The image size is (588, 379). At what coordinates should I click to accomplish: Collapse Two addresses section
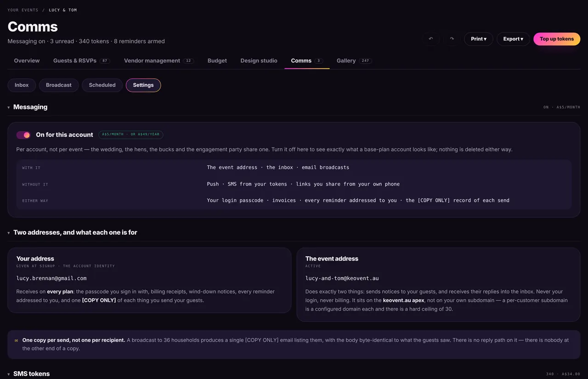(x=9, y=233)
